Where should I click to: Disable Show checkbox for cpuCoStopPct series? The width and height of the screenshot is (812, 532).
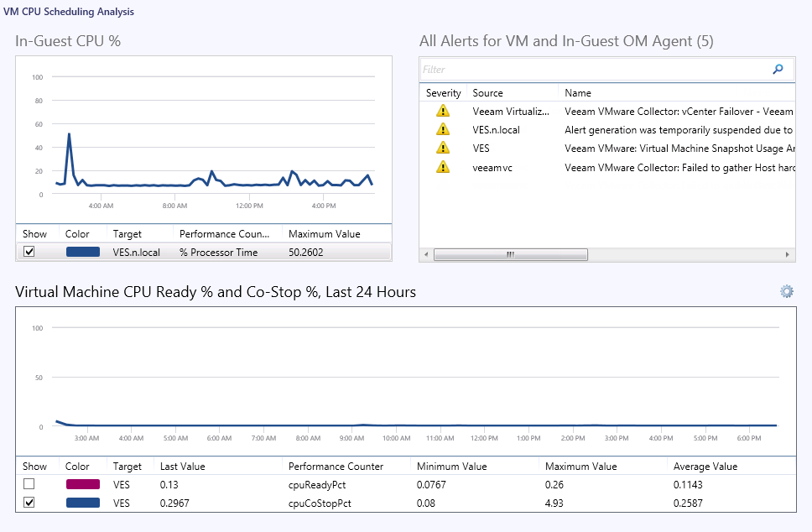click(29, 503)
